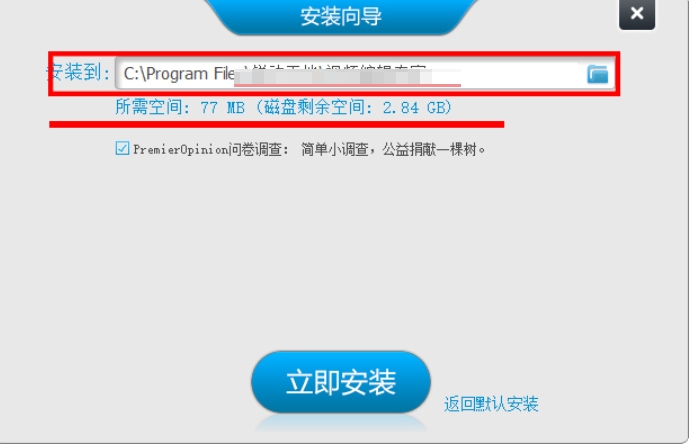Browse for a different install folder
Viewport: 694px width, 447px height.
(x=598, y=74)
